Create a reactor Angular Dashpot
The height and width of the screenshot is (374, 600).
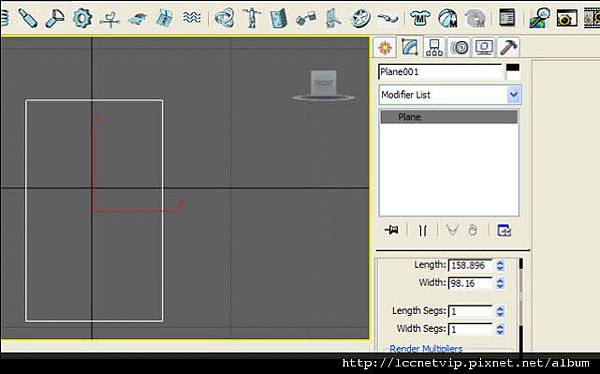coord(55,18)
